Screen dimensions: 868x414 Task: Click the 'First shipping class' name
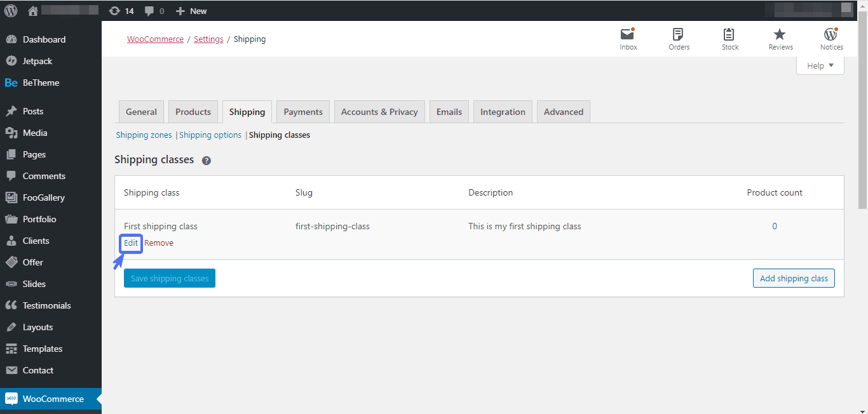161,226
